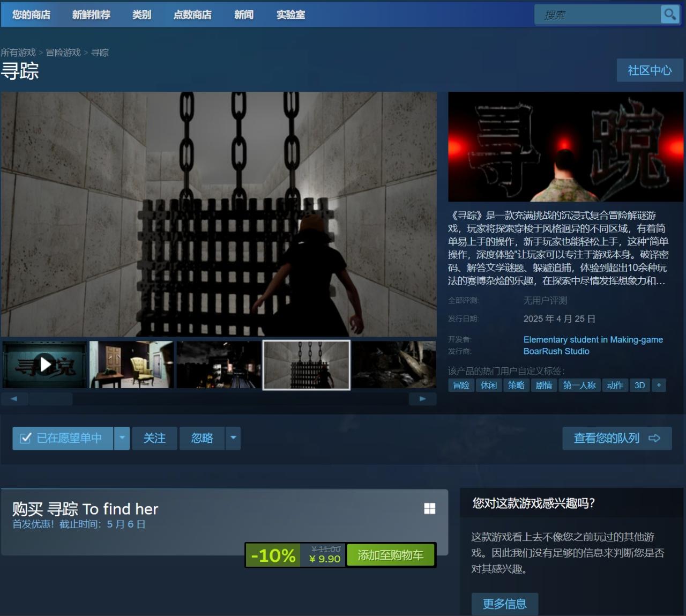Image resolution: width=686 pixels, height=616 pixels.
Task: Open publisher BoarRush Studio link
Action: 556,351
